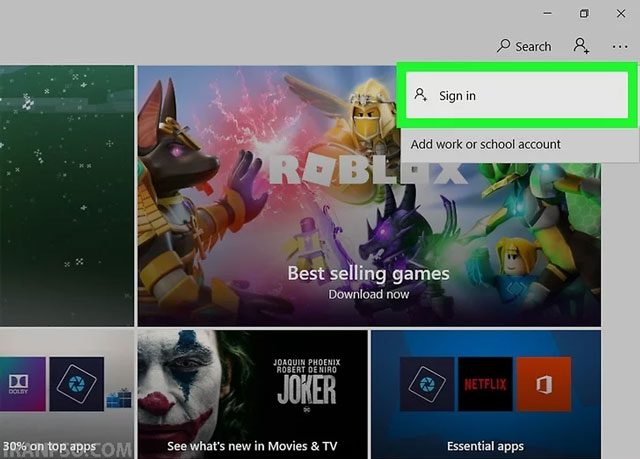Click the account profile icon with plus
The image size is (640, 459).
click(581, 46)
